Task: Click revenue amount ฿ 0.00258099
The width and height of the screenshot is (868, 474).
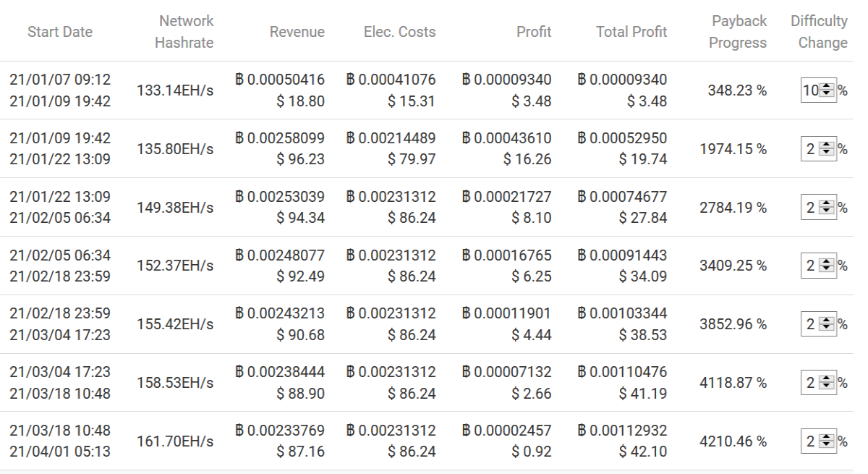Action: (x=280, y=138)
